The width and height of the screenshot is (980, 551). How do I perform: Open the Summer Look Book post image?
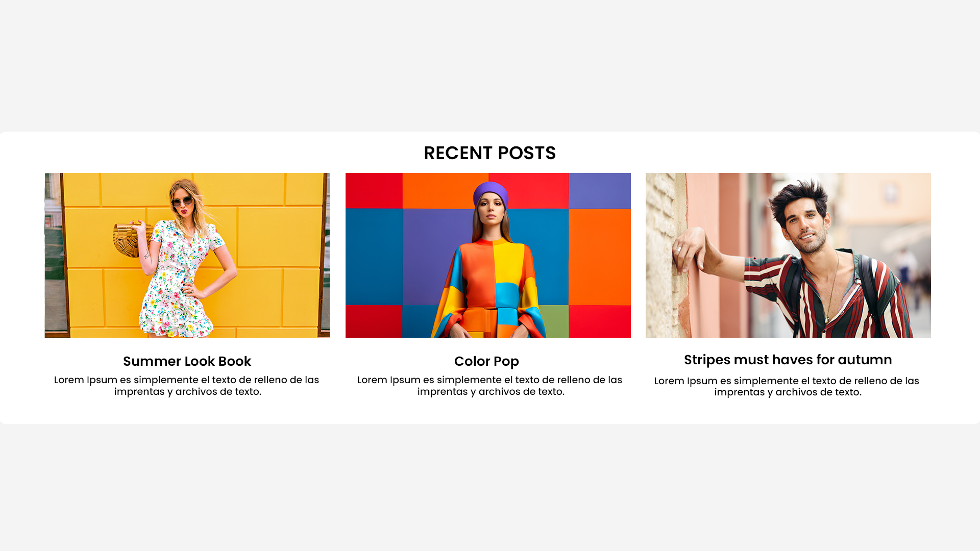[x=187, y=255]
